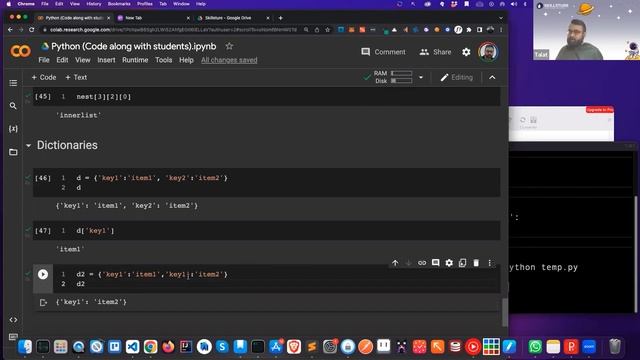Open the Bookmarks menu in macOS menu bar
The image size is (640, 360).
click(x=119, y=4)
